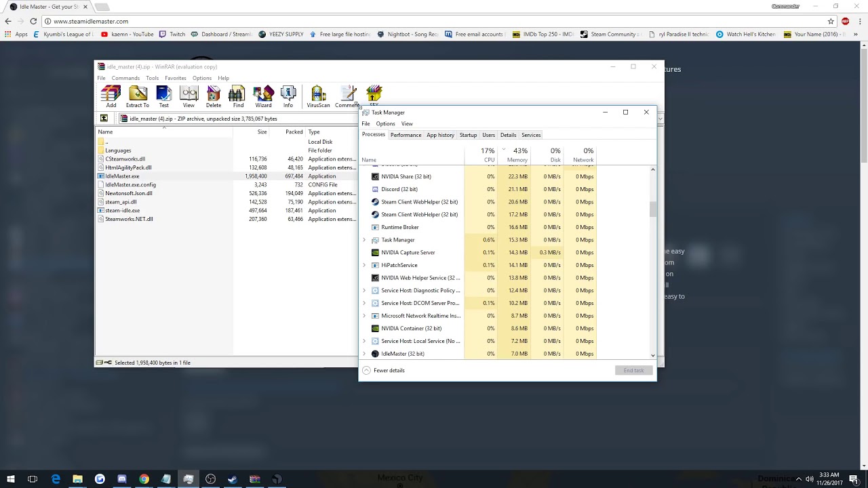Click the VirusScan icon in WinRAR

click(x=318, y=96)
